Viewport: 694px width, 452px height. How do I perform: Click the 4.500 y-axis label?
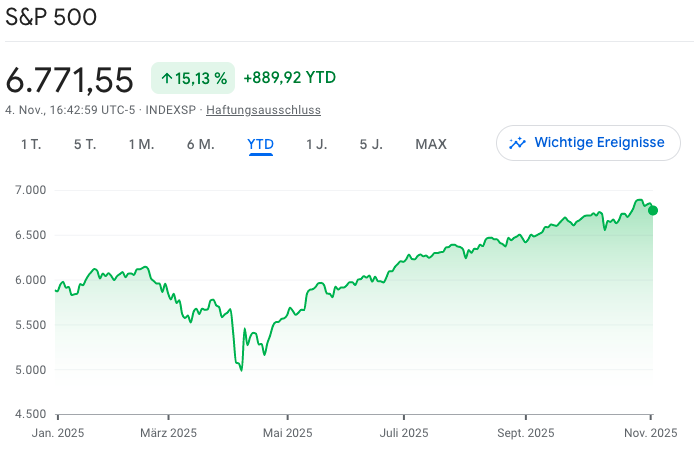pos(31,414)
